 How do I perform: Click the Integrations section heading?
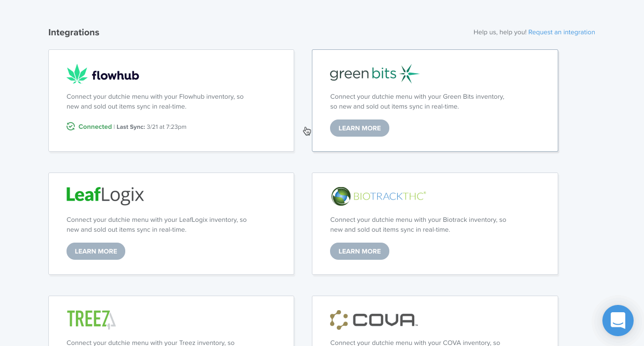pyautogui.click(x=74, y=32)
